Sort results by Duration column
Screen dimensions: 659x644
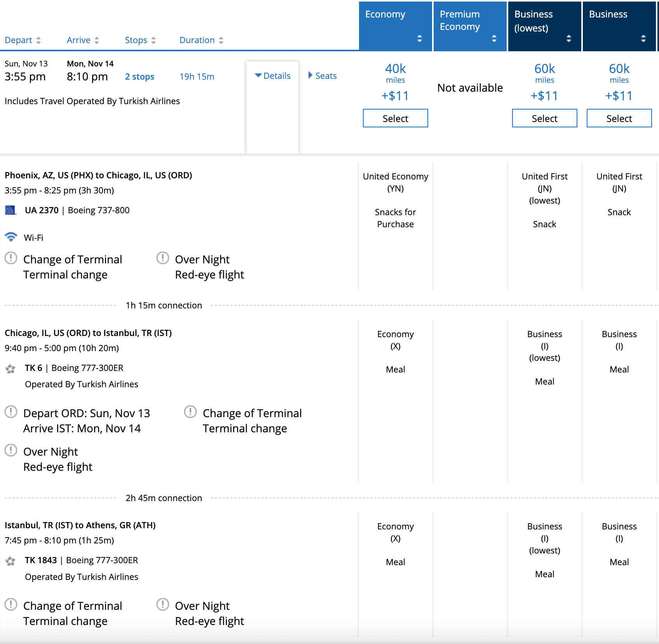pos(201,40)
